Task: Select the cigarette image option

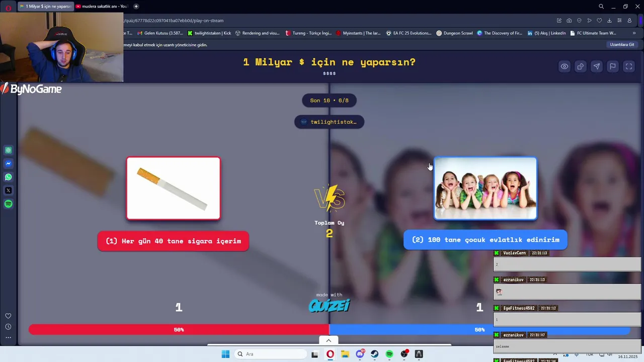Action: 174,189
